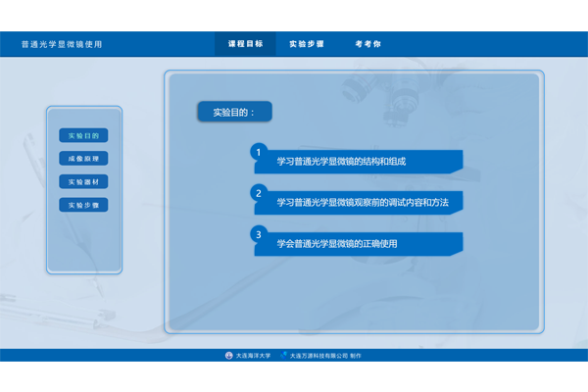Select 实验目的 in the sidebar
This screenshot has width=588, height=392.
[x=83, y=135]
